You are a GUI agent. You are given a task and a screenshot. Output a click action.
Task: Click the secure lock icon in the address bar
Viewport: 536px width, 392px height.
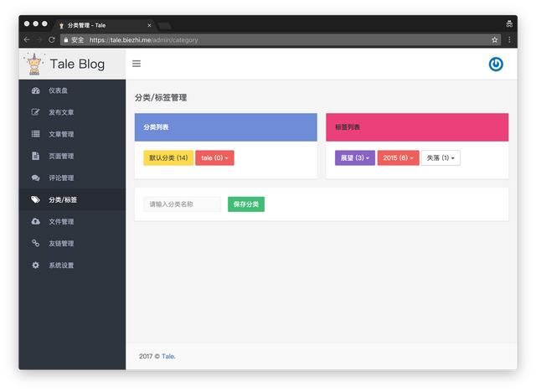66,39
